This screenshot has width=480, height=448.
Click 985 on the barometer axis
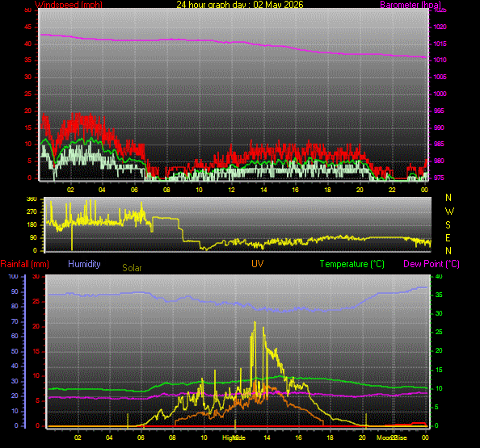point(439,144)
